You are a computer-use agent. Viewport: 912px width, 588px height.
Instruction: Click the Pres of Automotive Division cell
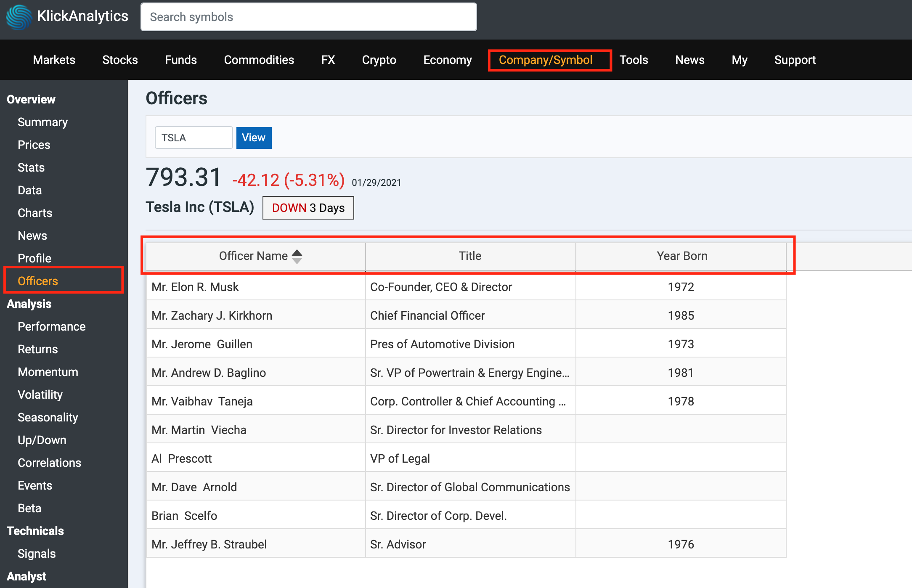pyautogui.click(x=471, y=344)
